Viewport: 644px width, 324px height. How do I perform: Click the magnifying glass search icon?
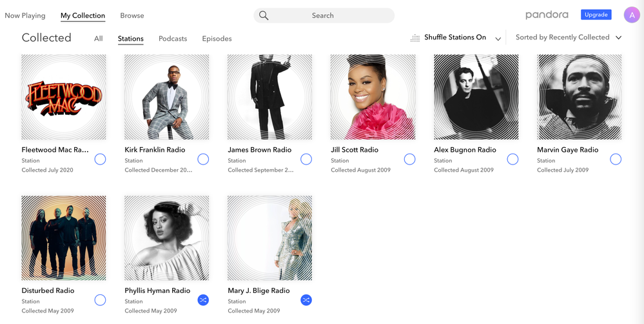(x=264, y=15)
